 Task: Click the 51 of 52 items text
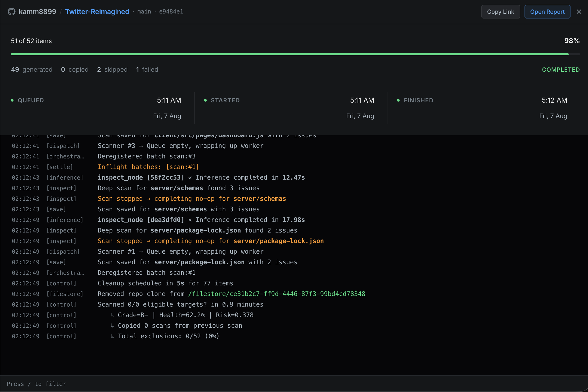coord(31,41)
